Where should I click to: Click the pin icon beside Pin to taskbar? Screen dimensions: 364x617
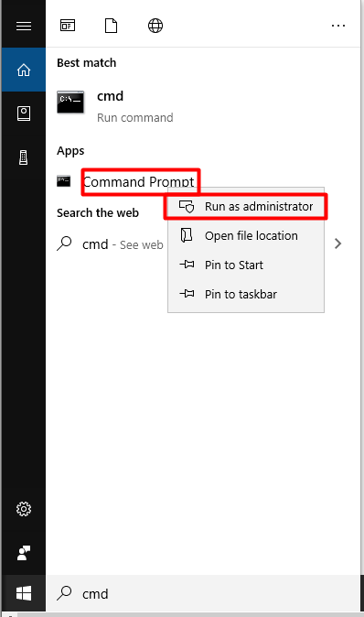(187, 294)
